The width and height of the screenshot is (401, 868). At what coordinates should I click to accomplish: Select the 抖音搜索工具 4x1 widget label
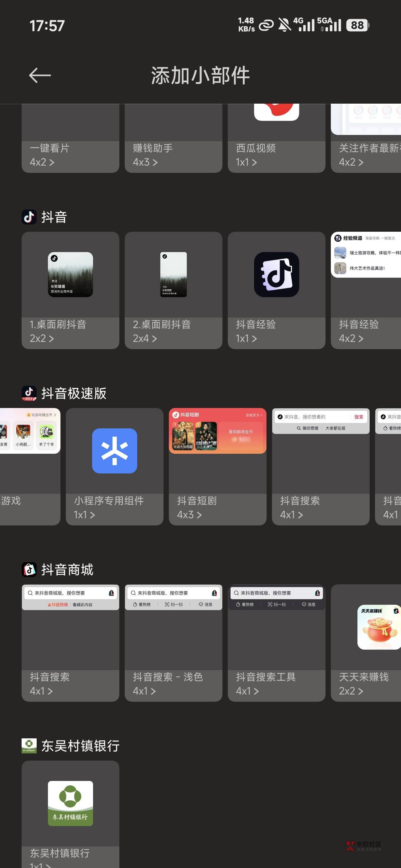pyautogui.click(x=266, y=677)
